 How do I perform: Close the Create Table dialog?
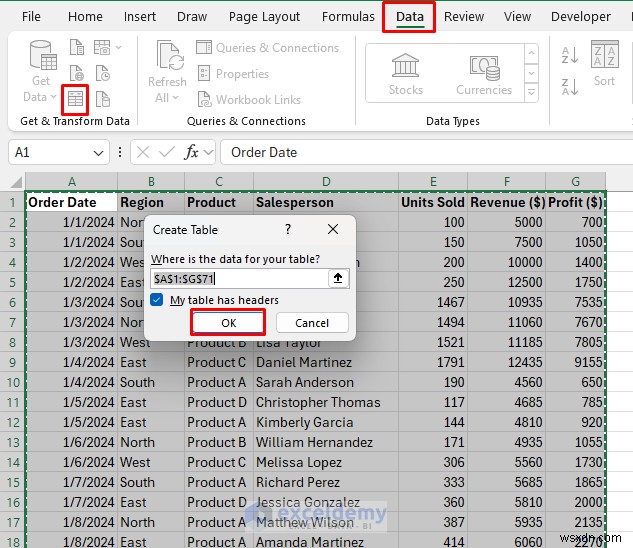pyautogui.click(x=333, y=229)
